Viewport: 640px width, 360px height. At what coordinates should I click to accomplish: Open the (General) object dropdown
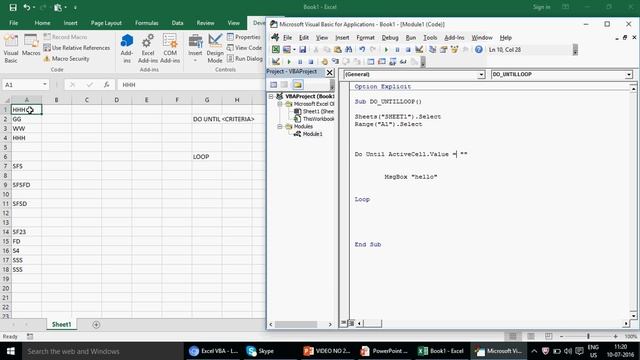(x=481, y=75)
